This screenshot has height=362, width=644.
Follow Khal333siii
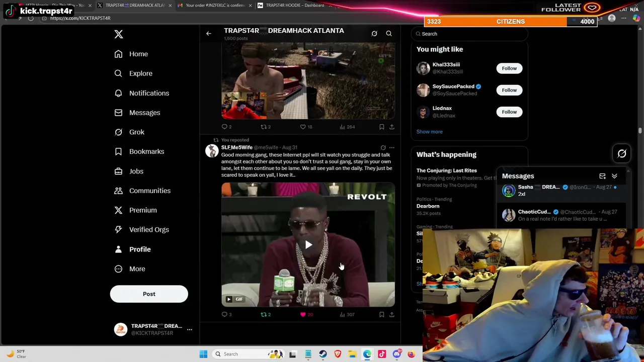click(509, 68)
